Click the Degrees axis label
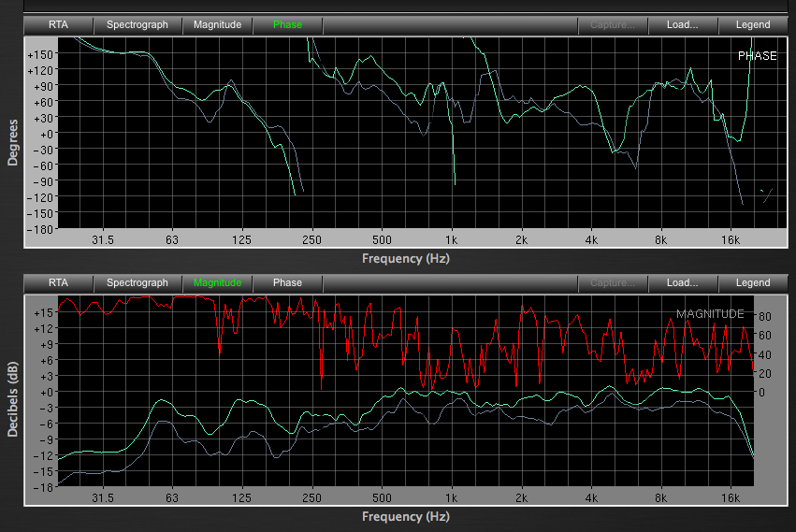796x532 pixels. pos(13,143)
